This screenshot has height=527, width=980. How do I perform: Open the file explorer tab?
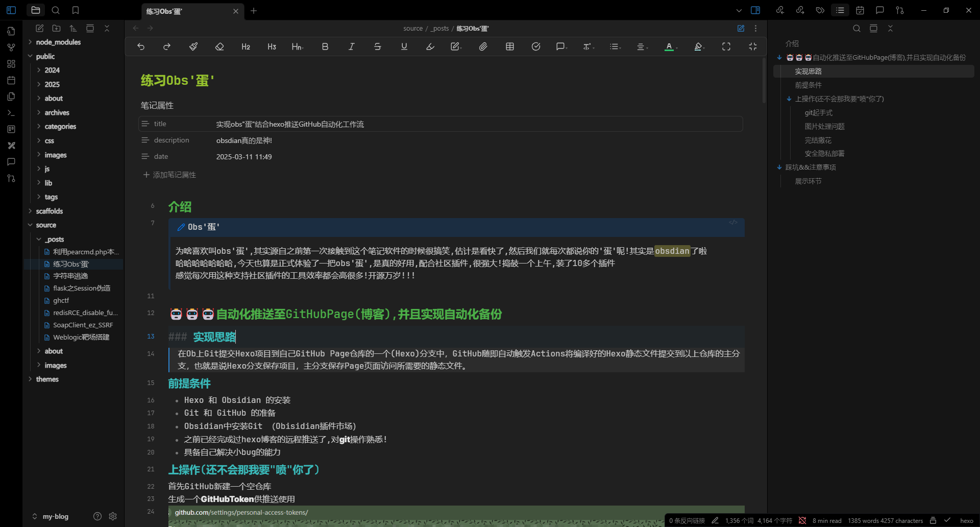coord(36,10)
